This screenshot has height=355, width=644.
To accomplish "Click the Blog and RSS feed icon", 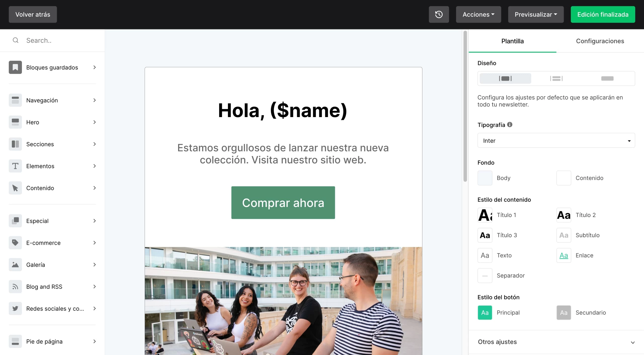I will (x=15, y=287).
